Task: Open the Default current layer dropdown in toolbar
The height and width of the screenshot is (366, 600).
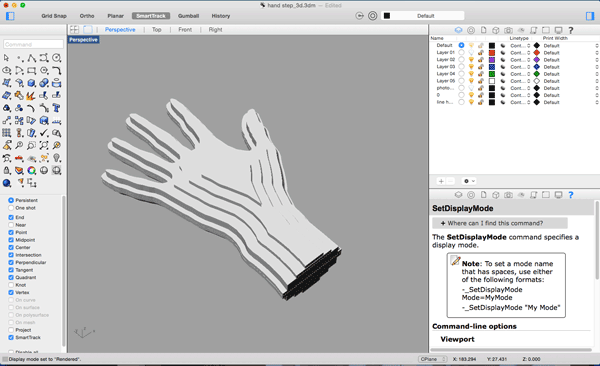Action: (x=423, y=16)
